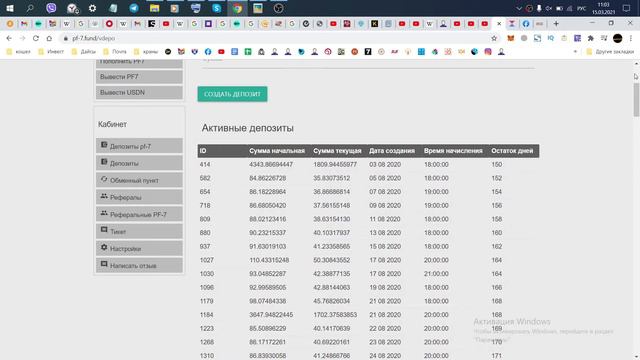Switch to the first Gmail tab
This screenshot has width=640, height=360.
pos(24,24)
